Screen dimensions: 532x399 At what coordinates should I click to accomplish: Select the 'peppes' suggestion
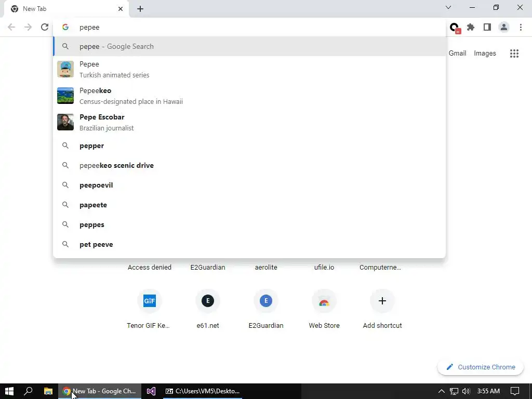(249, 224)
